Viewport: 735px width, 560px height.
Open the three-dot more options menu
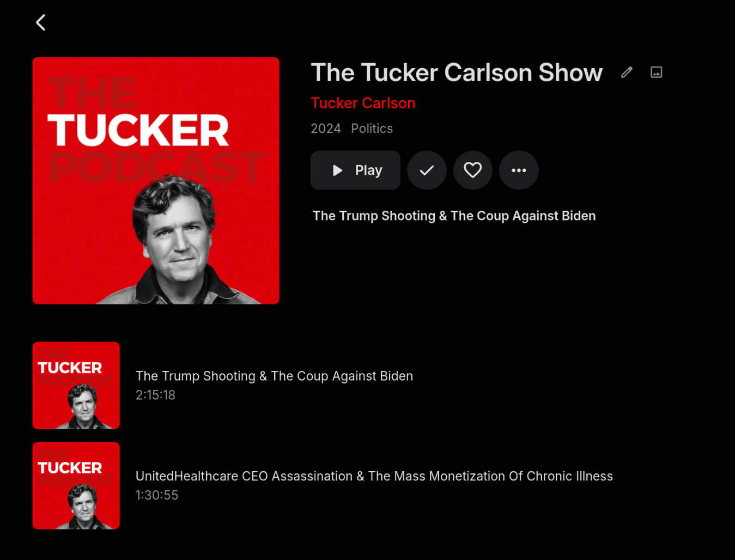point(519,170)
